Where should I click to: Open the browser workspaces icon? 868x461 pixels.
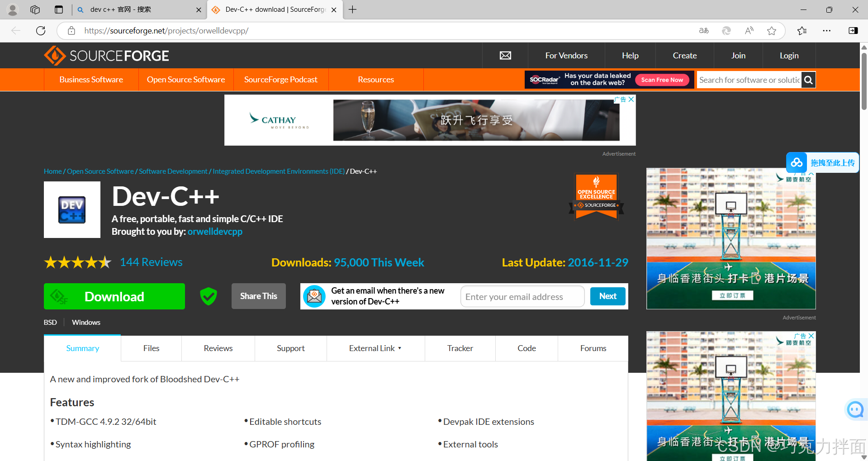coord(35,10)
